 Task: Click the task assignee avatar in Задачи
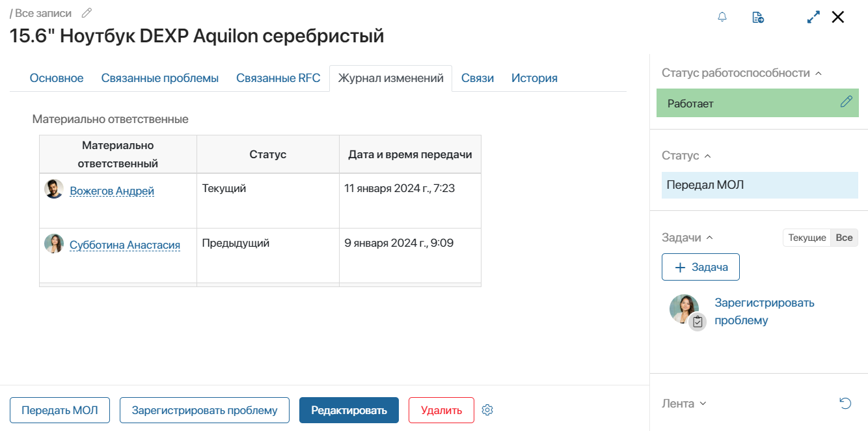(x=684, y=309)
